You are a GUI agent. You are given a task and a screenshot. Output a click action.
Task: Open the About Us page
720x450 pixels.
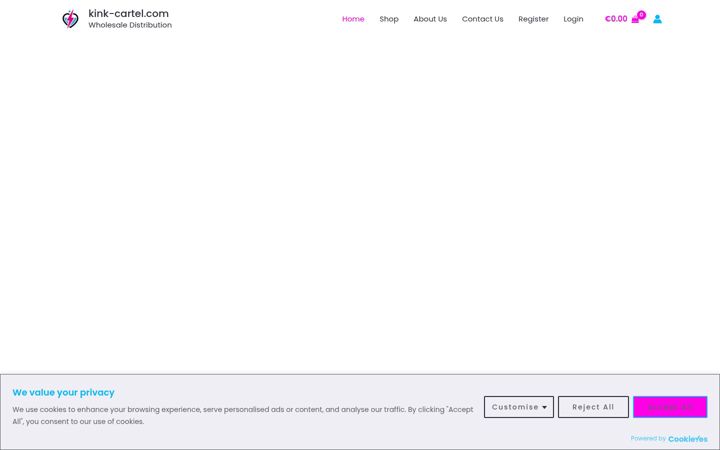(430, 19)
